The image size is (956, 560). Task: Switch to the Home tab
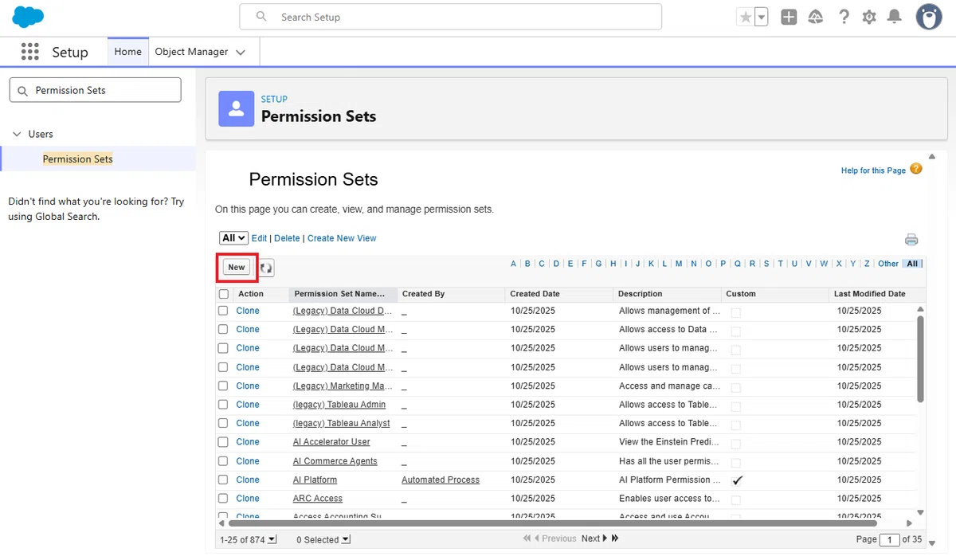click(x=127, y=52)
